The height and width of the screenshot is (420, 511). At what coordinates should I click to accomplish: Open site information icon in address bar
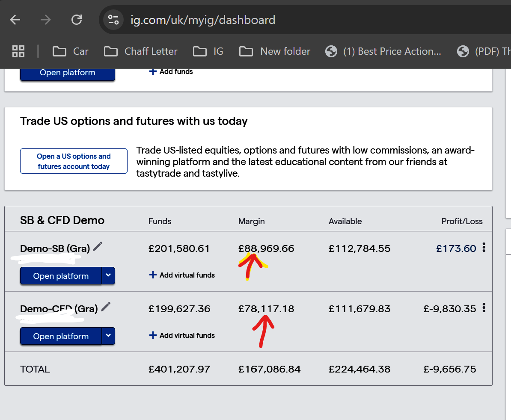113,20
